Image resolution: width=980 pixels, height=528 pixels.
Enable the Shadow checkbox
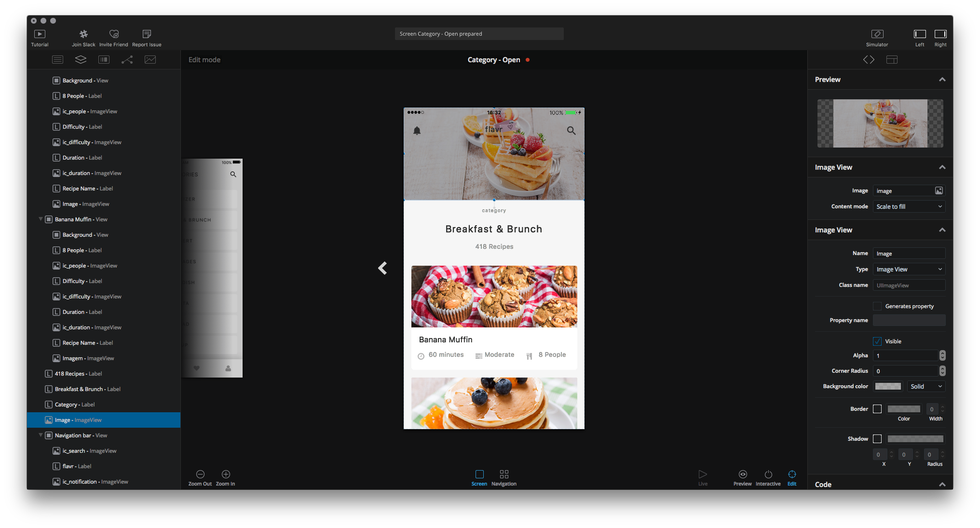(877, 439)
